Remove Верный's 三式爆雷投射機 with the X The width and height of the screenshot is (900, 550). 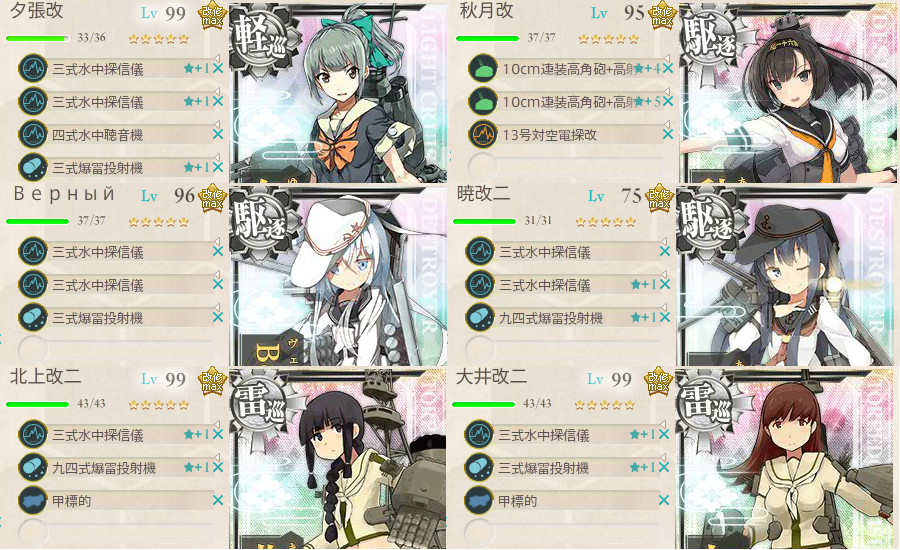tap(218, 317)
